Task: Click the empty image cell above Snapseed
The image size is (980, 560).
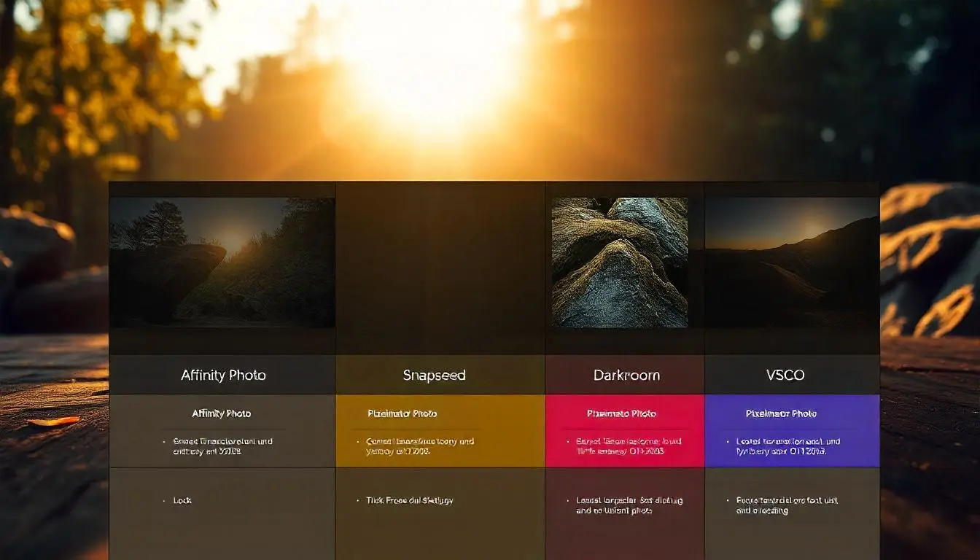Action: 440,268
